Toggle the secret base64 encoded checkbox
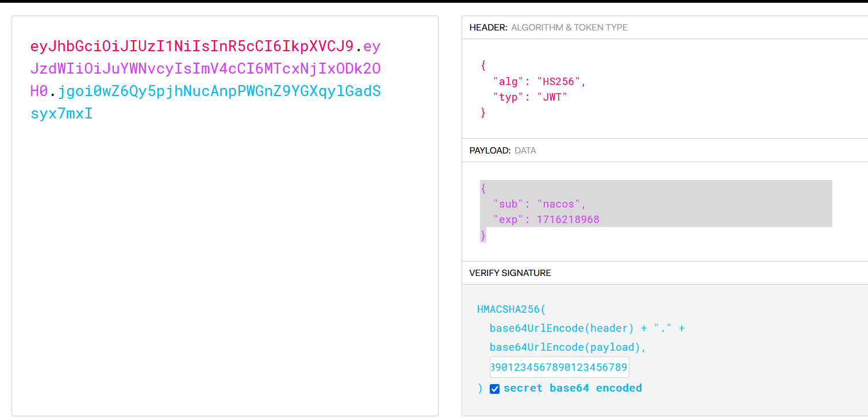This screenshot has width=868, height=418. pyautogui.click(x=494, y=389)
